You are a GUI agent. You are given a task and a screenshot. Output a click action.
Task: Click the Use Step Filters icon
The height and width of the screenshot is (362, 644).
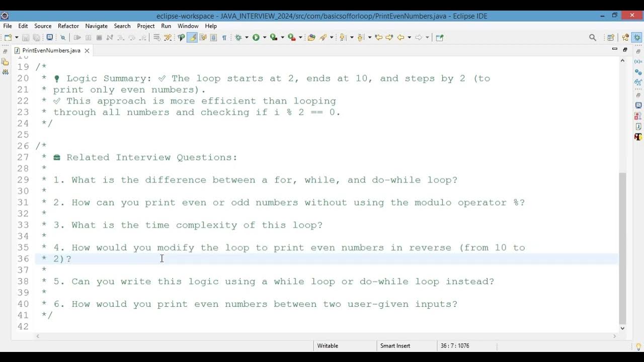pyautogui.click(x=168, y=37)
